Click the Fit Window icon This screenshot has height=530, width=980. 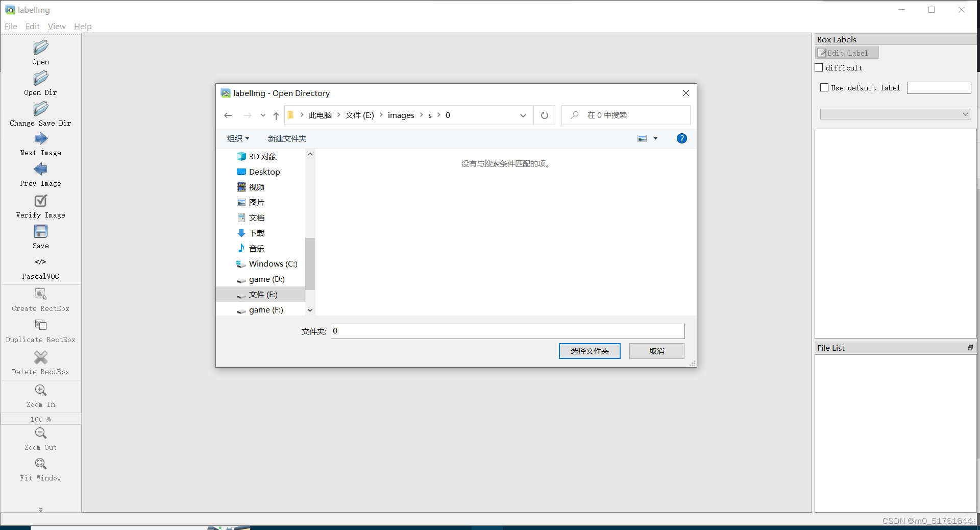tap(41, 464)
